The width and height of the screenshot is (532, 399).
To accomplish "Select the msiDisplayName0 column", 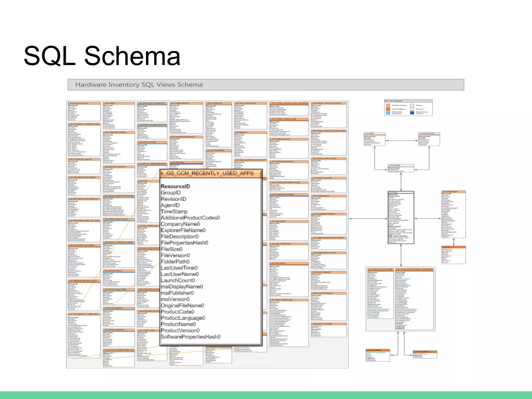I will point(182,287).
